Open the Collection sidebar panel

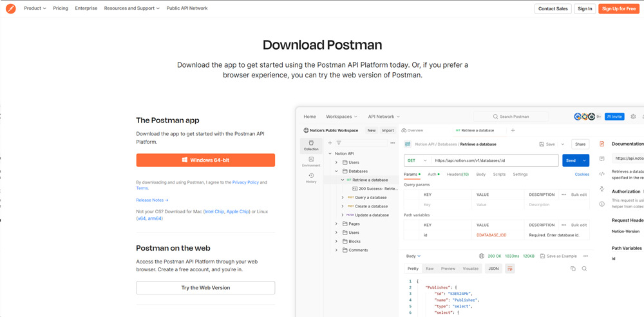point(311,145)
